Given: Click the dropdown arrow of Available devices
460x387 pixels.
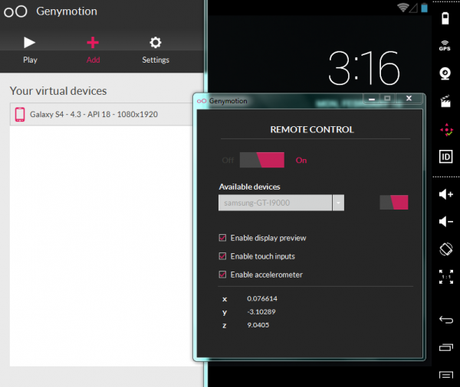Looking at the screenshot, I should 338,203.
